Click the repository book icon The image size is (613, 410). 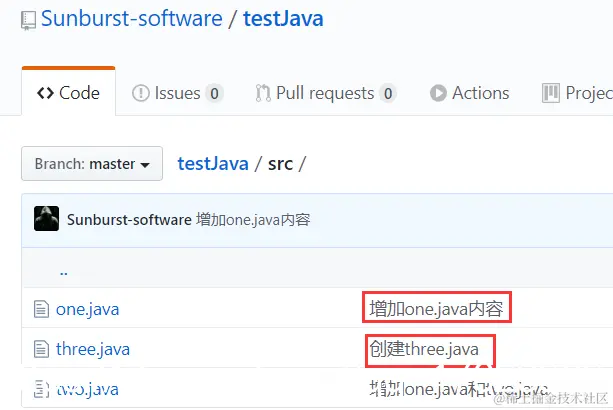point(28,21)
